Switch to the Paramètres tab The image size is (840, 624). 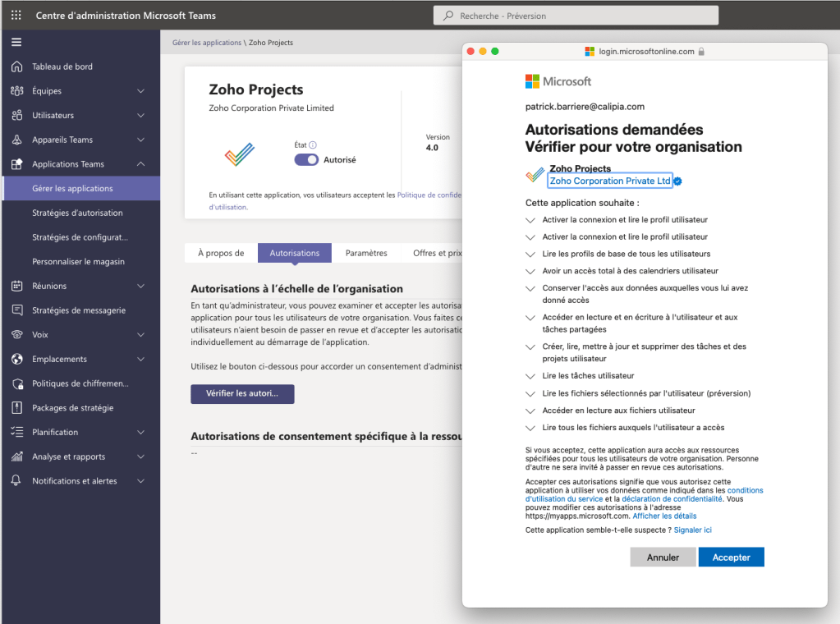point(366,253)
